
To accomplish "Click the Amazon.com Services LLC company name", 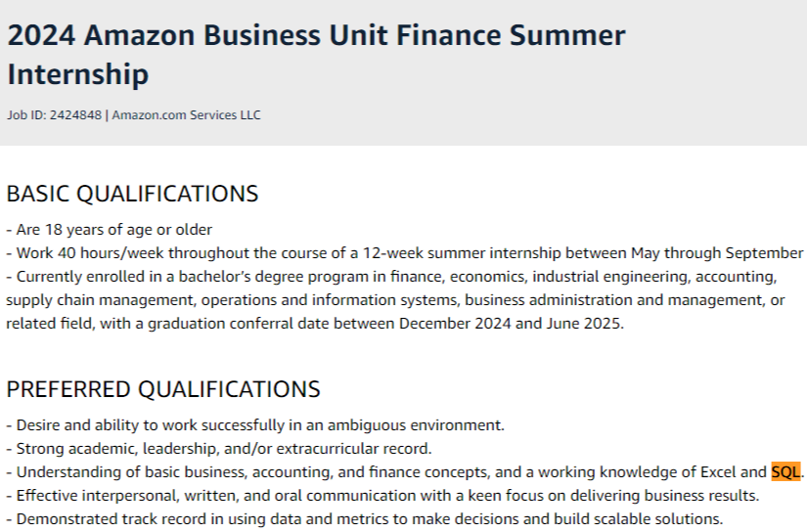I will pyautogui.click(x=186, y=115).
